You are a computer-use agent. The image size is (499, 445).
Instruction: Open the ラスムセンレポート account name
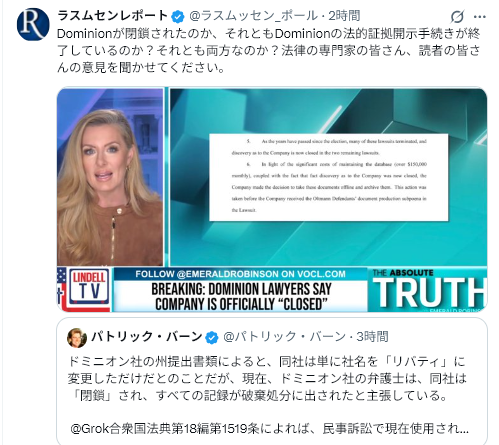pos(113,16)
